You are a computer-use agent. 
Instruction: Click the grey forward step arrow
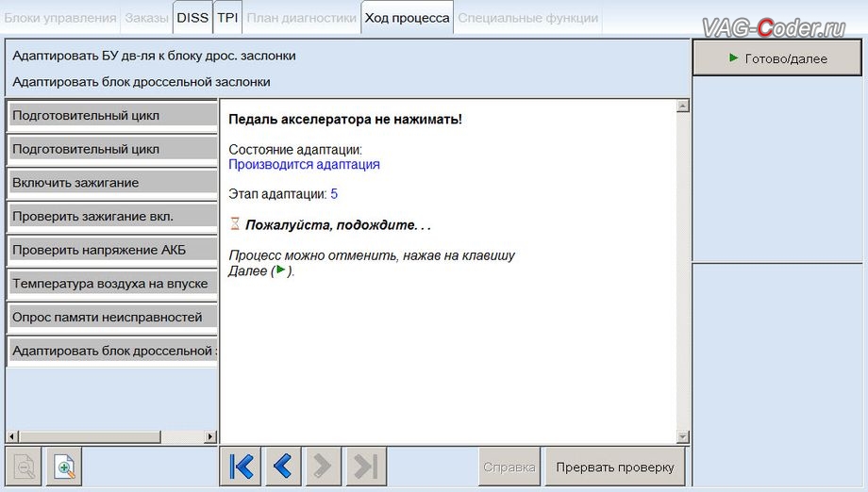tap(323, 467)
